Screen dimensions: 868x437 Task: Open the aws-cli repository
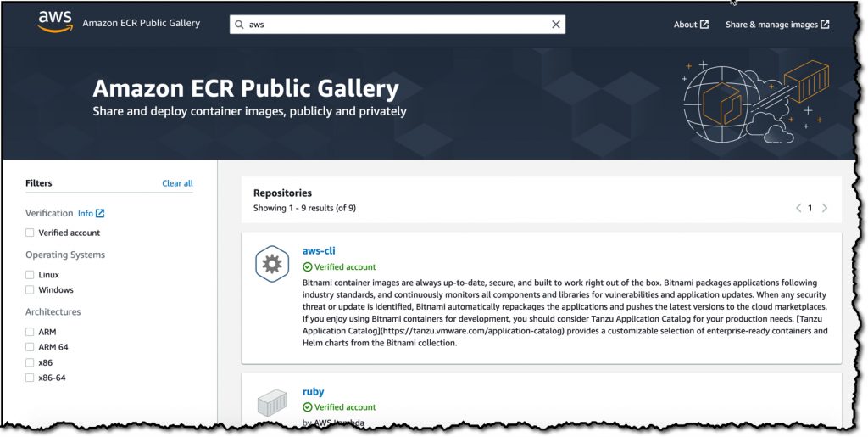319,251
